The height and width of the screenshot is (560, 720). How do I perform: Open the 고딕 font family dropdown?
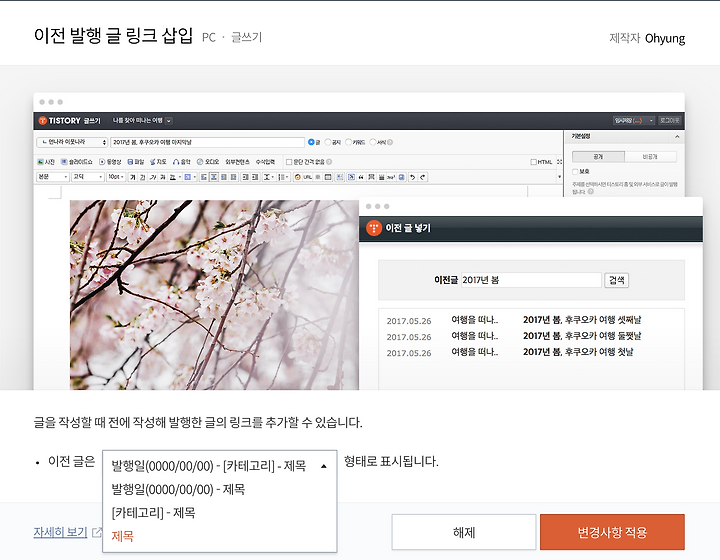(x=87, y=177)
